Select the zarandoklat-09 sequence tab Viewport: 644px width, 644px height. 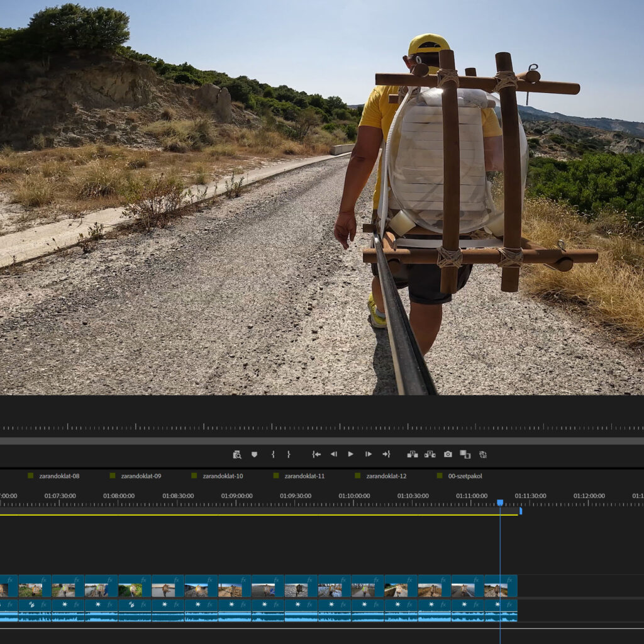[x=141, y=476]
